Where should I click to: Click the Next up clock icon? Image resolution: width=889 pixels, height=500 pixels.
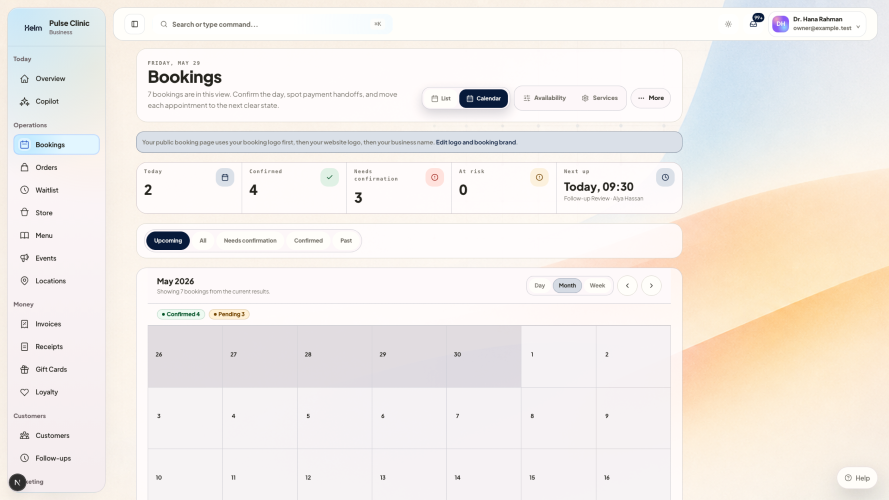click(x=665, y=177)
